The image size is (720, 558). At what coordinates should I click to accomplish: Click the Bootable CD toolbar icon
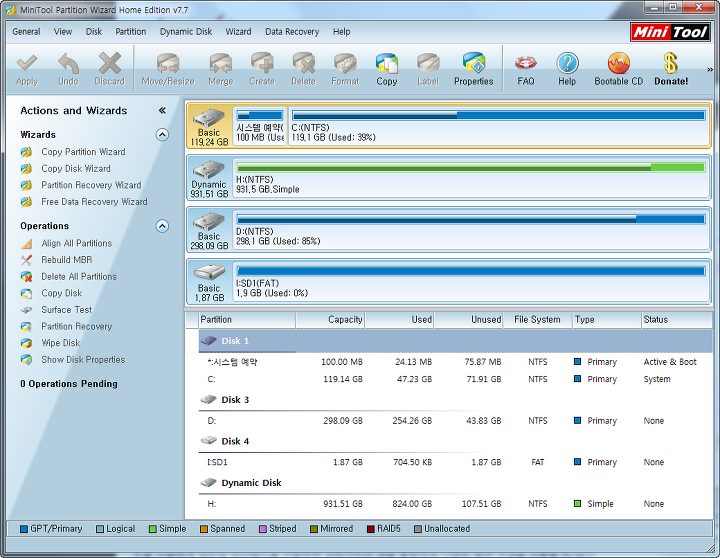coord(619,69)
